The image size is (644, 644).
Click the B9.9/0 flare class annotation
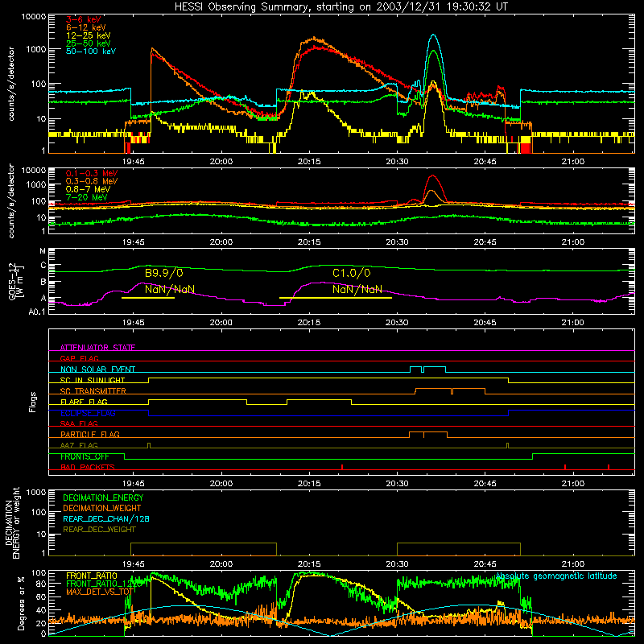click(x=164, y=273)
